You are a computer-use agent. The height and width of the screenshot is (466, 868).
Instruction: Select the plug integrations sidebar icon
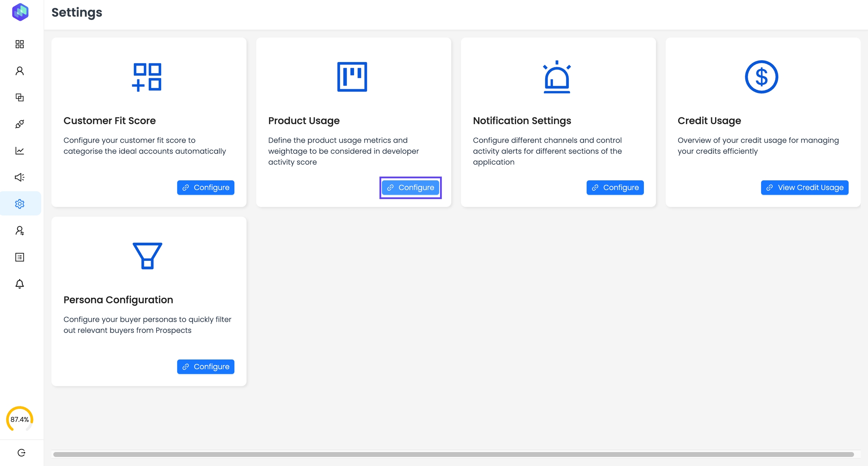pyautogui.click(x=20, y=124)
